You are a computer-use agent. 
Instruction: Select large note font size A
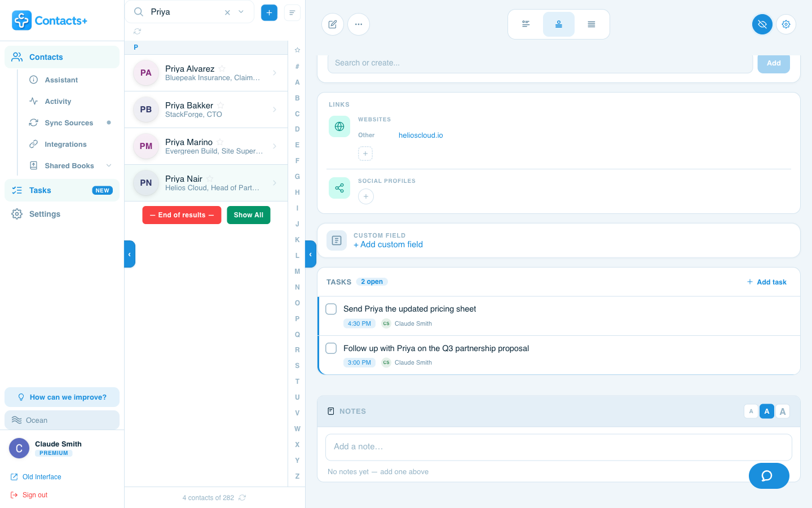[x=783, y=411]
